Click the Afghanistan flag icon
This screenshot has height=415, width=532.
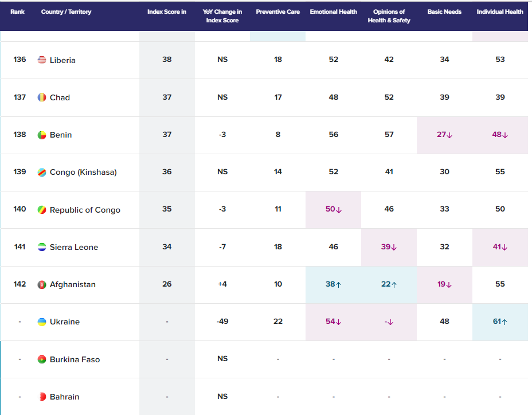(42, 284)
